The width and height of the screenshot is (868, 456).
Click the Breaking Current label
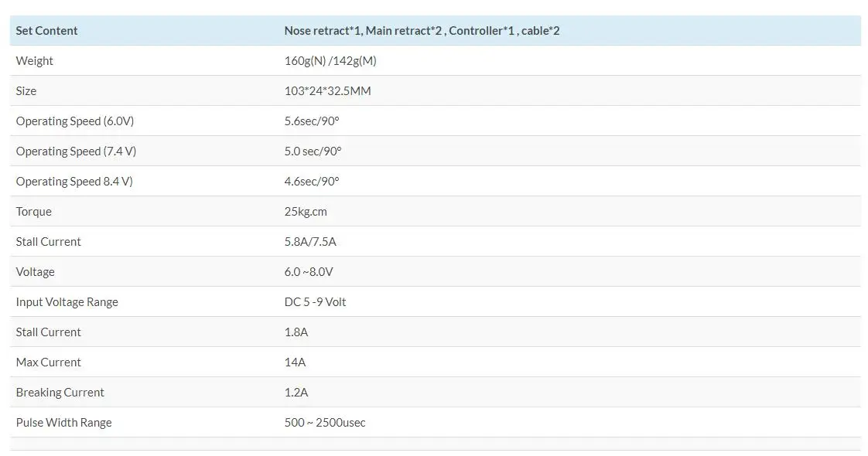coord(60,393)
